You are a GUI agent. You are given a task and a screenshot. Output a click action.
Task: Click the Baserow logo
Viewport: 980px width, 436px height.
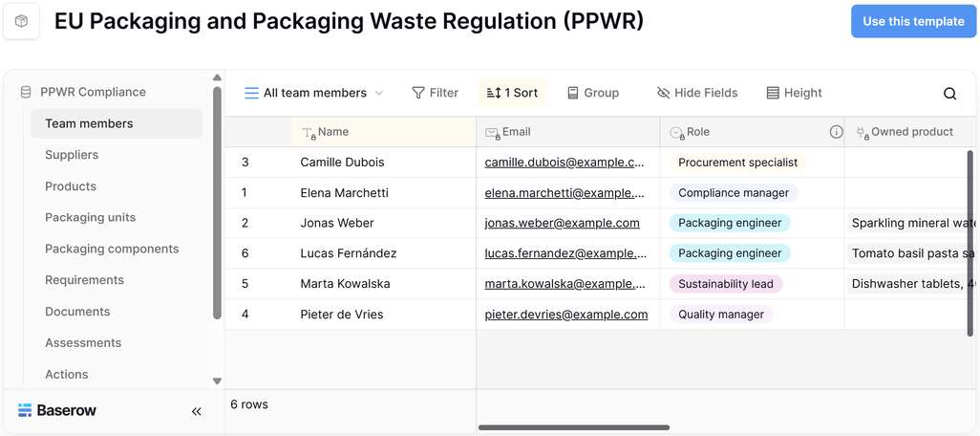[57, 410]
